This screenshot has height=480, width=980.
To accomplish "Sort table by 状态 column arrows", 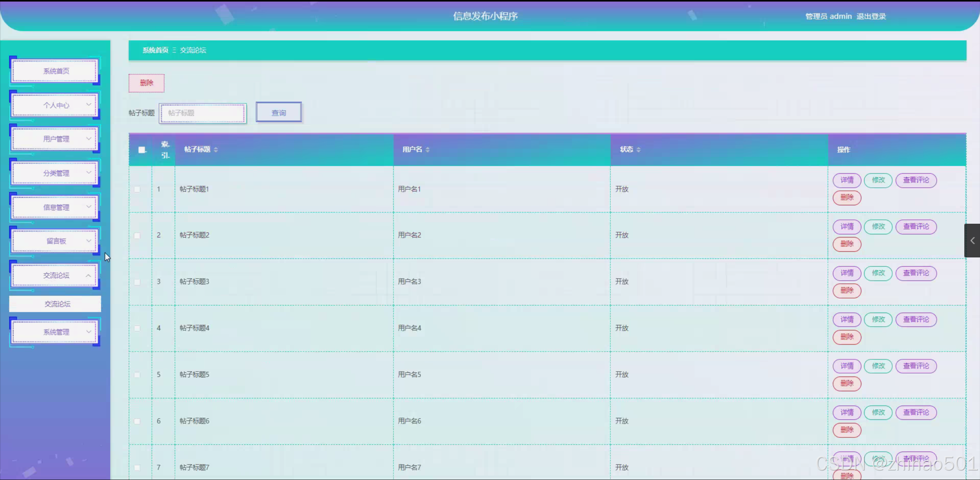I will (638, 149).
